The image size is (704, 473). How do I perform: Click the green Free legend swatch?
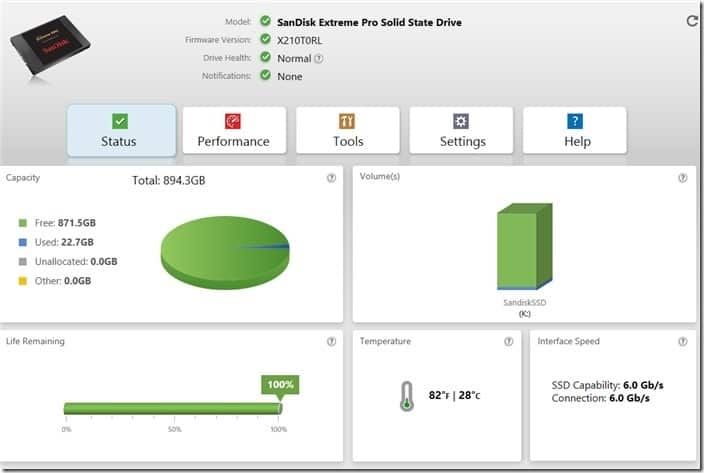22,223
